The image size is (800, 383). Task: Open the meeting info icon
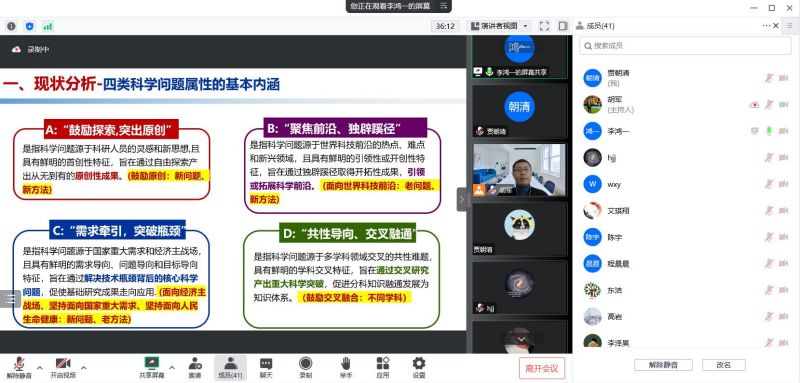[x=11, y=26]
